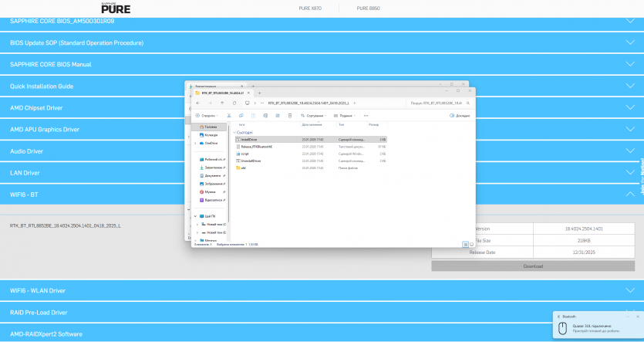Click the Download button
644x342 pixels.
pos(533,266)
